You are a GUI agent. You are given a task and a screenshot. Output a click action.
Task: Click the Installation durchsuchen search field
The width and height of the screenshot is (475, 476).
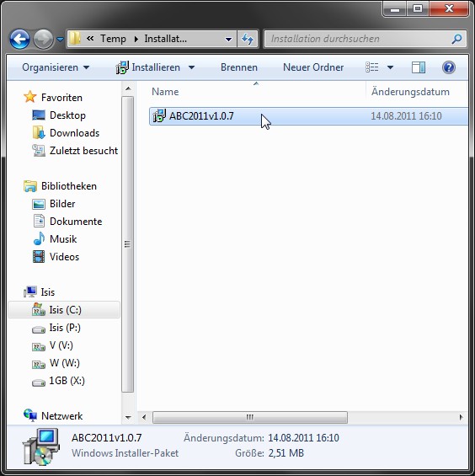click(x=358, y=39)
